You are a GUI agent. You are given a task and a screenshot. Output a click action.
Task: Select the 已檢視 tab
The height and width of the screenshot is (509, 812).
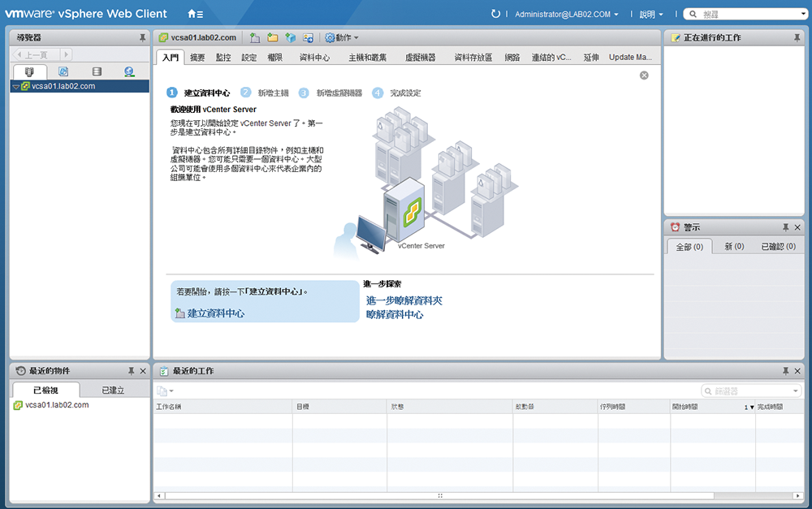(x=45, y=390)
